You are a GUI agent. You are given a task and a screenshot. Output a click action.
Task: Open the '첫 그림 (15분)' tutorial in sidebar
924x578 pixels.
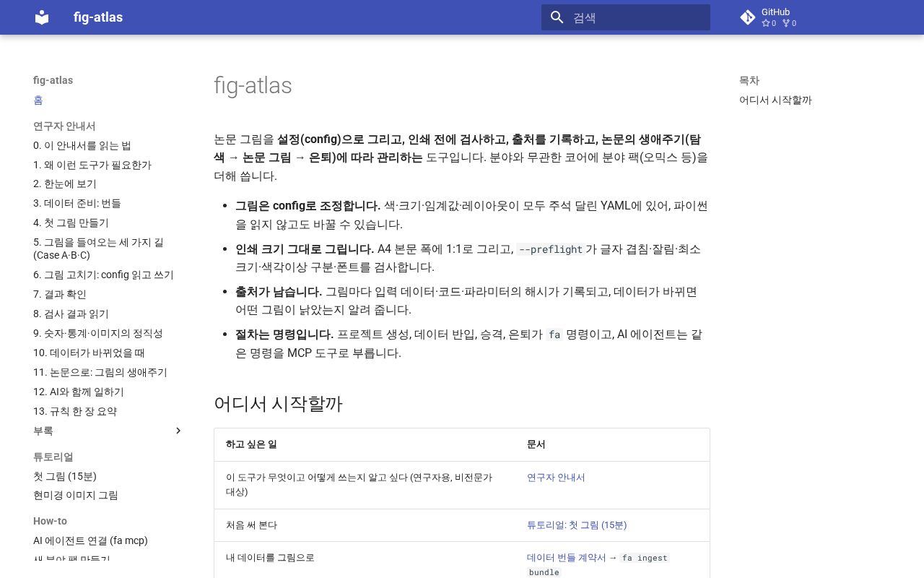tap(65, 476)
